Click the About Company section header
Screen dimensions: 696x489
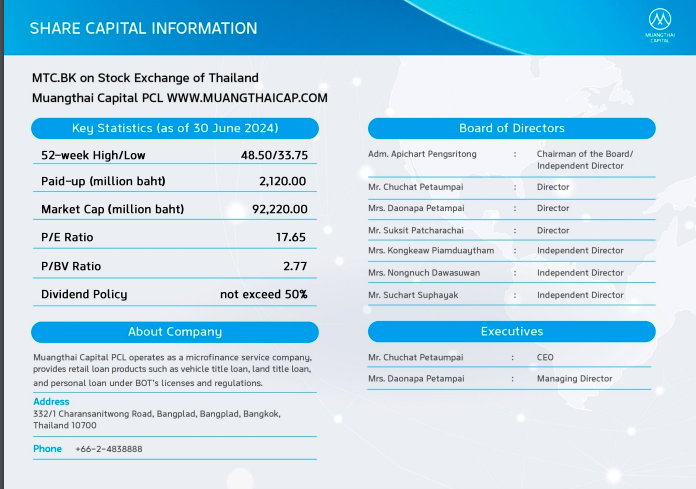(175, 332)
